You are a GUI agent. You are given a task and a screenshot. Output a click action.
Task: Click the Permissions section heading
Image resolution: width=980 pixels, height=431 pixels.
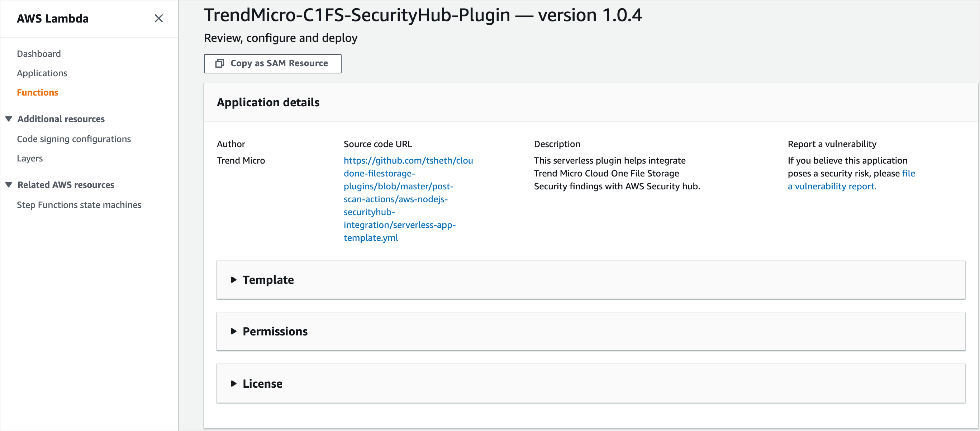click(275, 331)
